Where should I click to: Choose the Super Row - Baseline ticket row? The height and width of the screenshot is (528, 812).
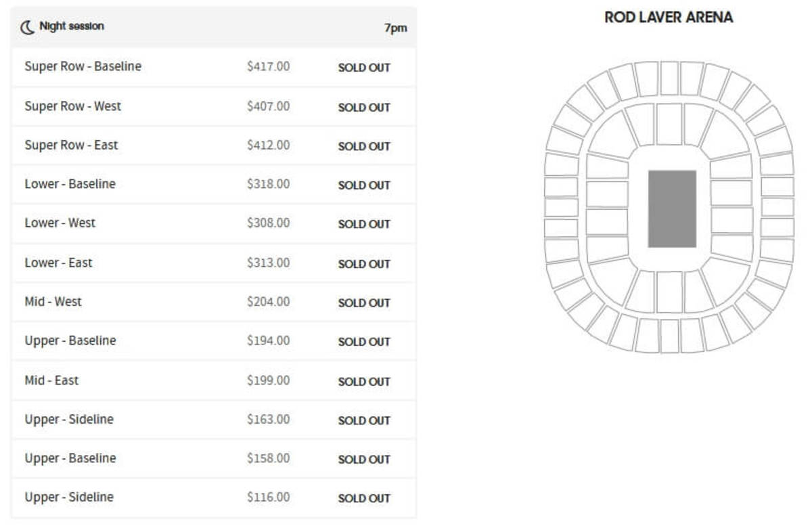[x=213, y=67]
